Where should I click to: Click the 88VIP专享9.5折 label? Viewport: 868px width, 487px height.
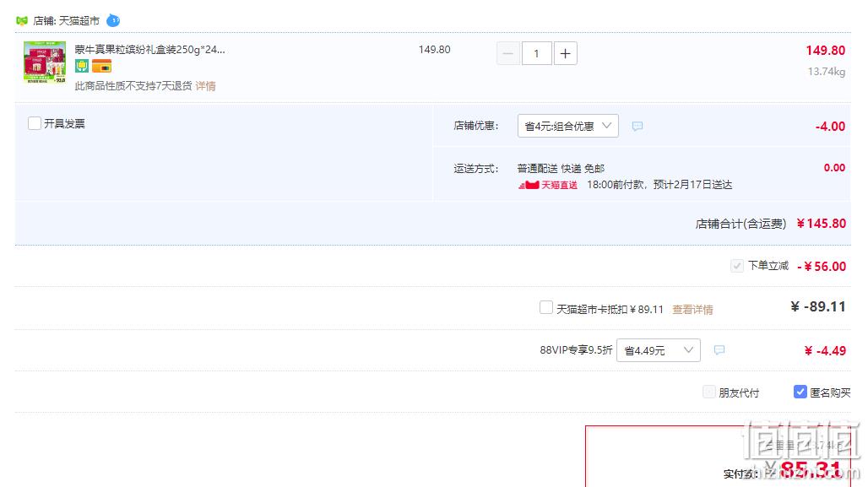(x=576, y=350)
